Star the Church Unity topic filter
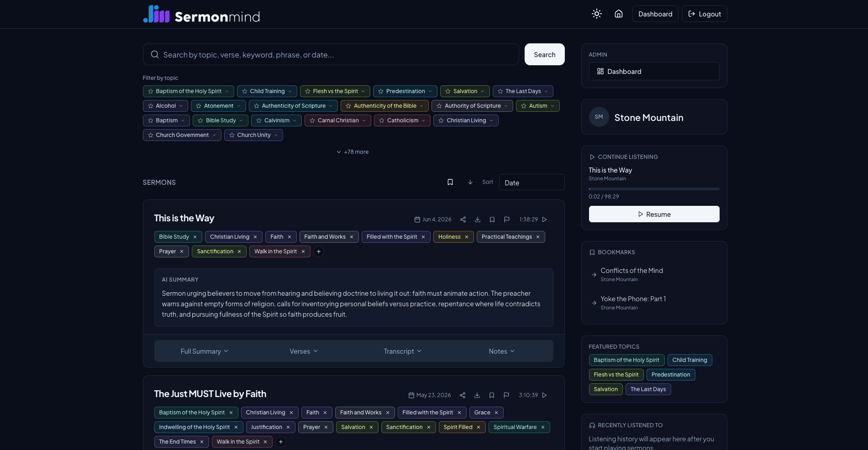868x450 pixels. point(232,135)
